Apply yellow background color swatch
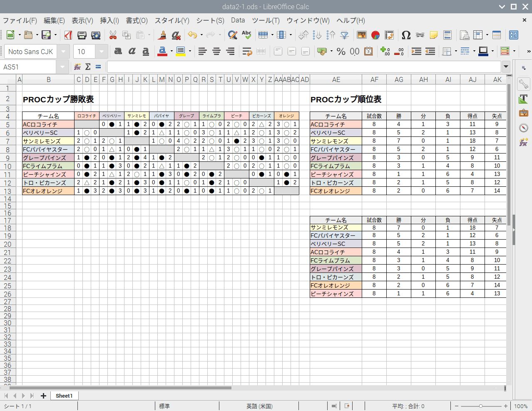Viewport: 532px width, 411px height. [181, 51]
